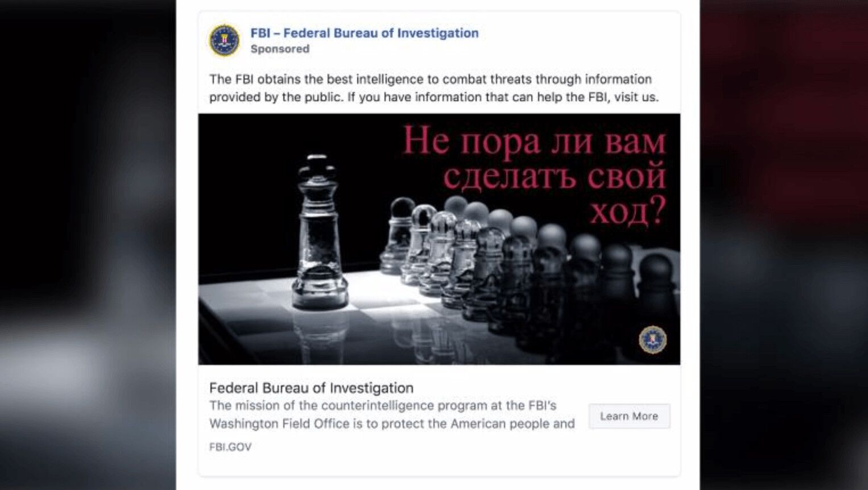Click the Learn More button
This screenshot has width=868, height=490.
coord(629,416)
